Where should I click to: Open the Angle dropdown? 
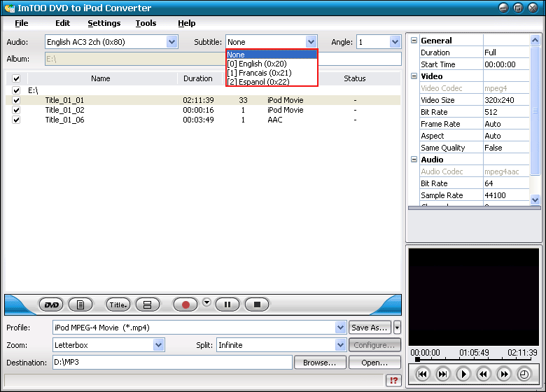[x=395, y=42]
